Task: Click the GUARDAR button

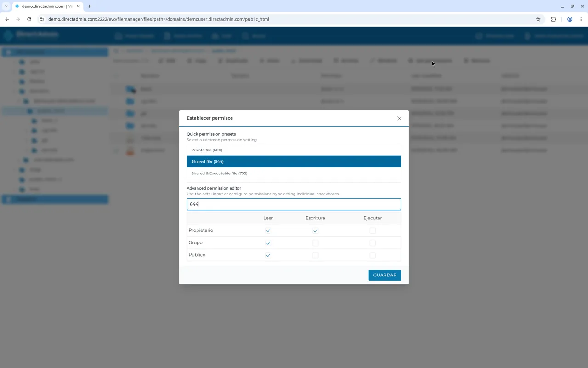Action: 385,275
